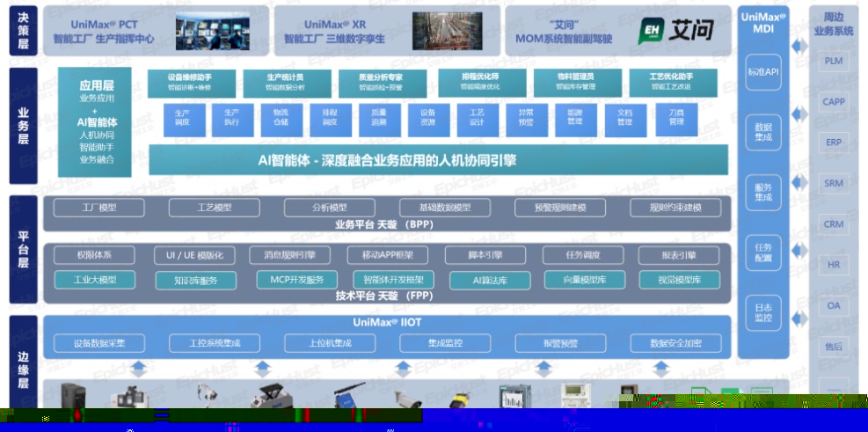Click the 设备维修助手 AI assistant header
The height and width of the screenshot is (432, 868).
coord(189,82)
